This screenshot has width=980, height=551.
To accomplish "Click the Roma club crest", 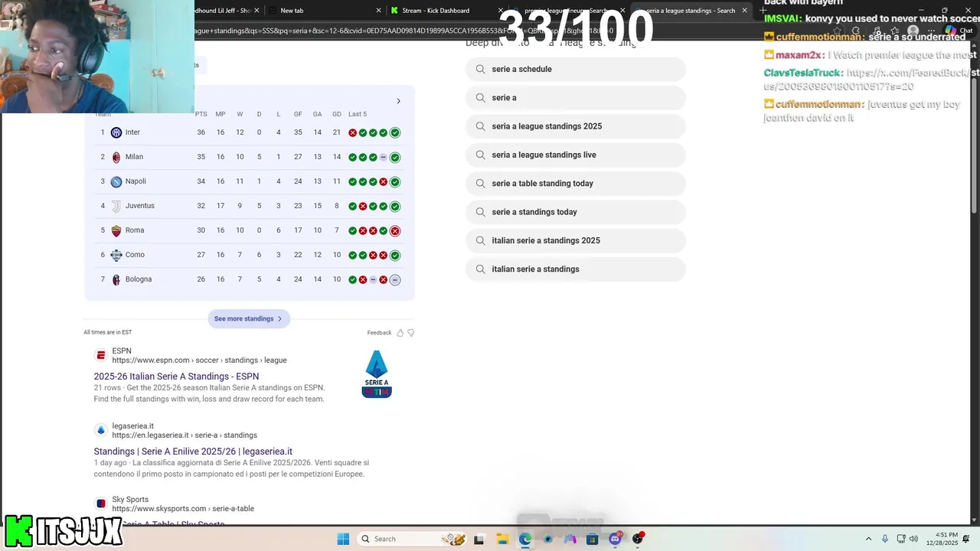I will point(116,230).
